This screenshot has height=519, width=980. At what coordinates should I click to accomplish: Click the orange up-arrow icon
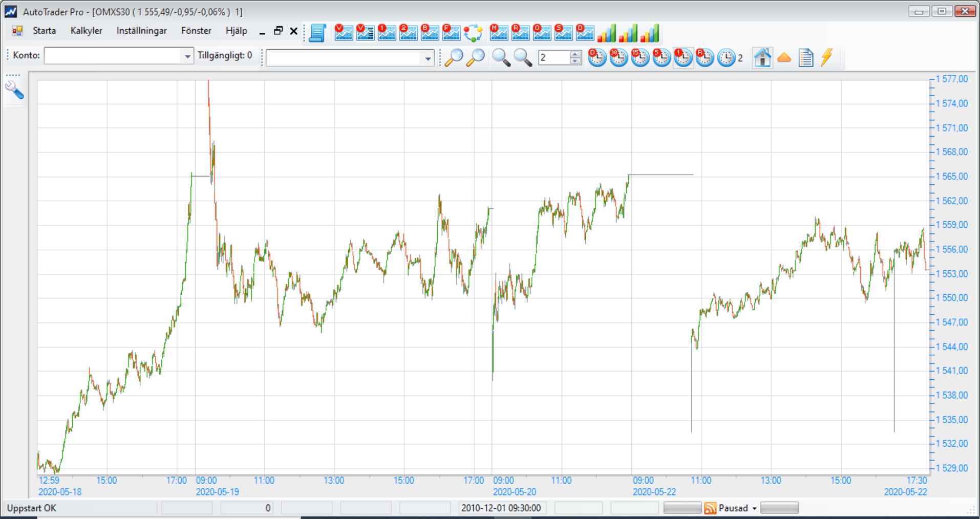coord(784,58)
